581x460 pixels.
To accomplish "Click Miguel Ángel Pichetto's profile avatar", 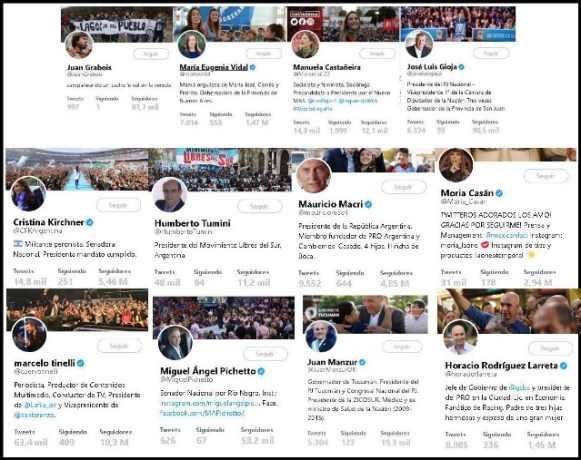I will coord(175,343).
